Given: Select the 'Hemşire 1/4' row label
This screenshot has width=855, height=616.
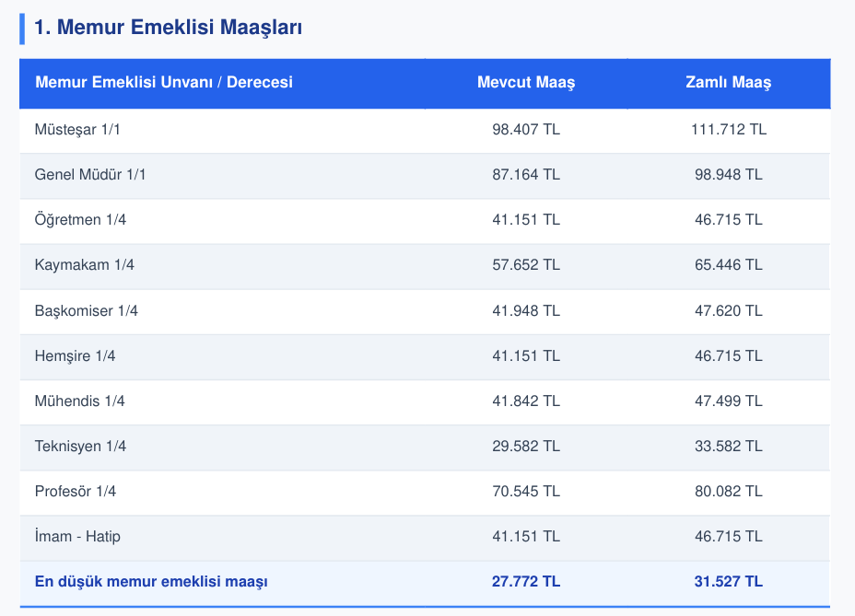Looking at the screenshot, I should tap(75, 356).
